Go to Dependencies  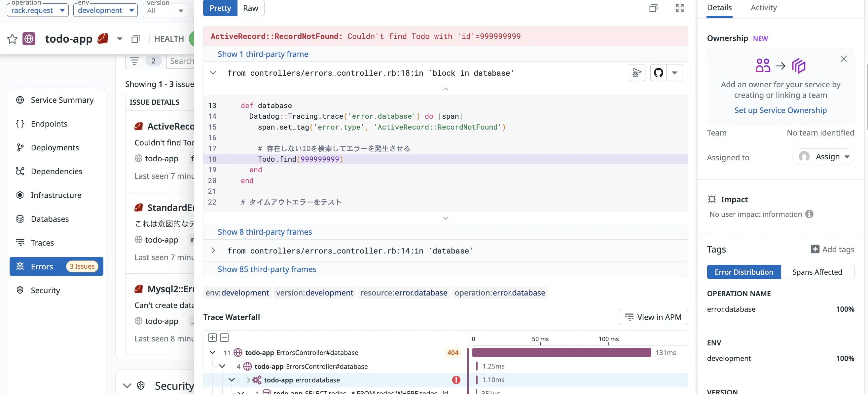coord(56,171)
